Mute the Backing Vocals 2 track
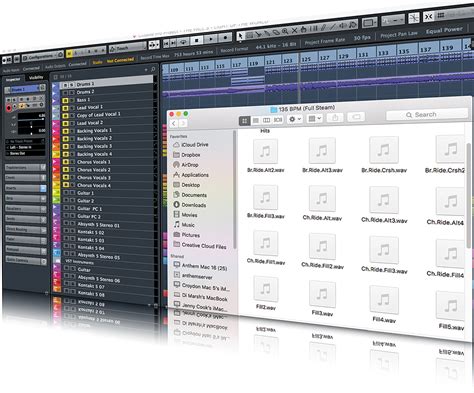Image resolution: width=474 pixels, height=393 pixels. (x=65, y=139)
